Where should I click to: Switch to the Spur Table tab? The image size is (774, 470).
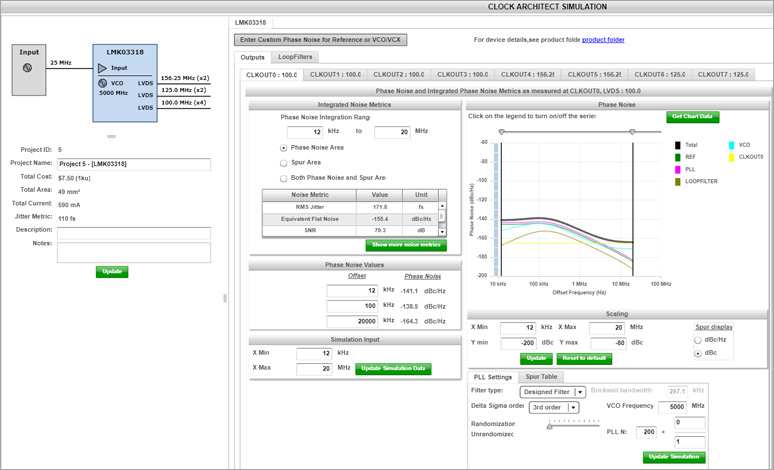click(x=541, y=377)
